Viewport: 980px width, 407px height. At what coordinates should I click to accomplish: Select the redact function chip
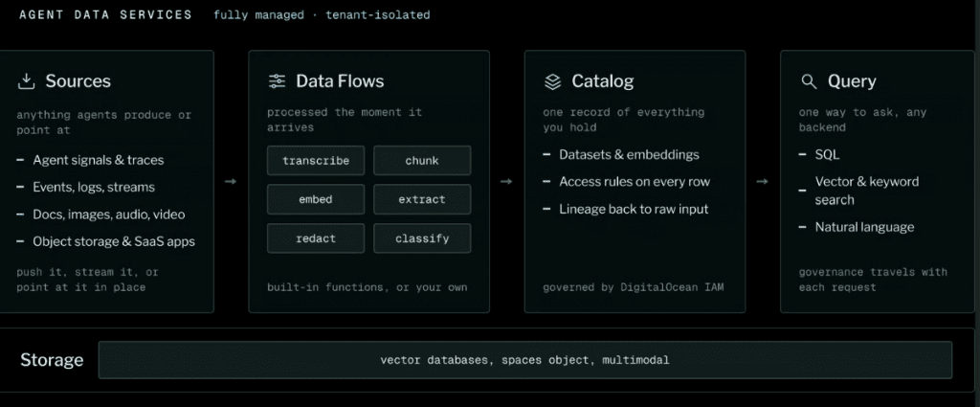coord(316,238)
